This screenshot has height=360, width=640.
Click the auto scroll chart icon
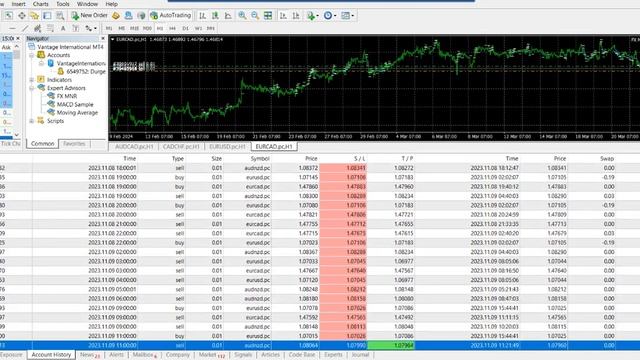[283, 16]
